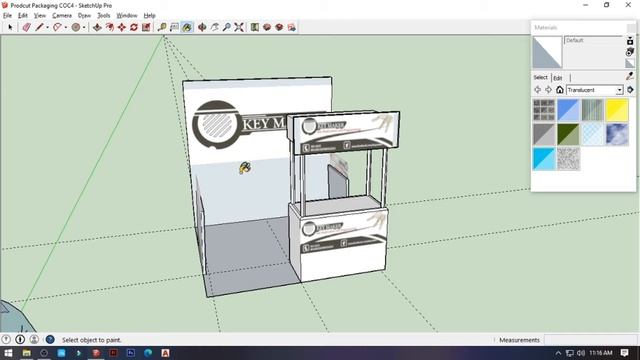Open the File menu

pyautogui.click(x=7, y=16)
